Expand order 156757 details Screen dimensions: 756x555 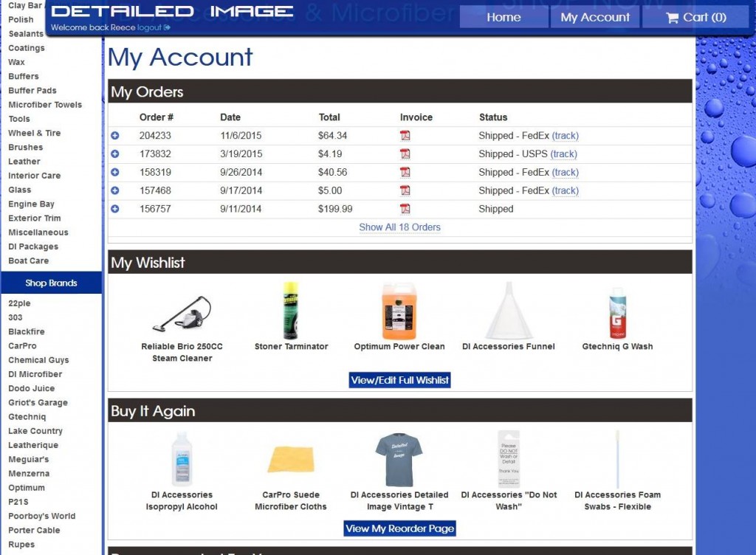pyautogui.click(x=115, y=209)
